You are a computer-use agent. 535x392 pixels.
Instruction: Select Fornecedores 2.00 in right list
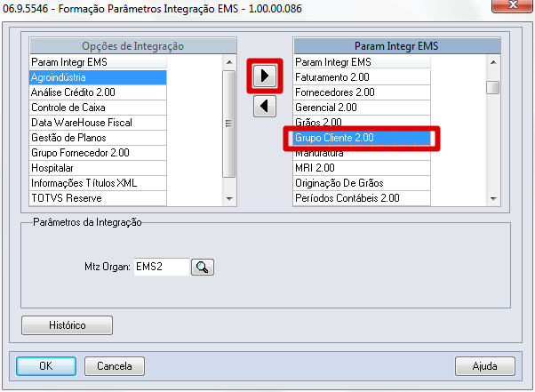362,92
